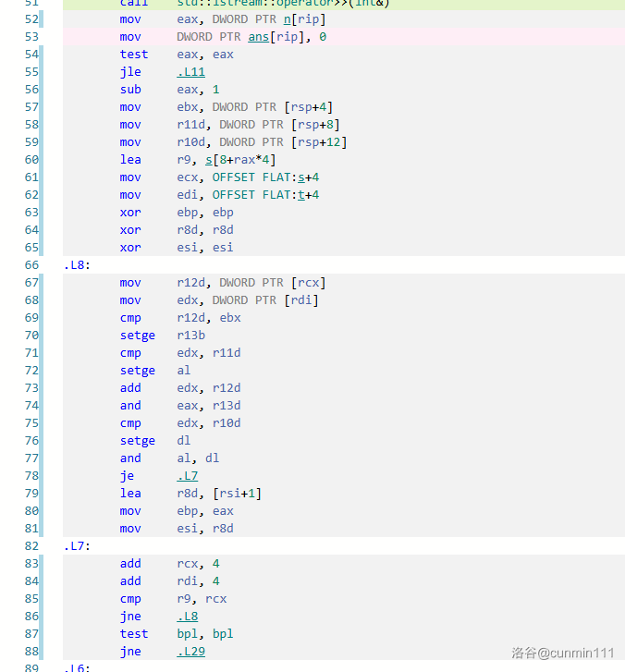This screenshot has width=625, height=672.
Task: Click line number 66 in the gutter
Action: pos(31,265)
